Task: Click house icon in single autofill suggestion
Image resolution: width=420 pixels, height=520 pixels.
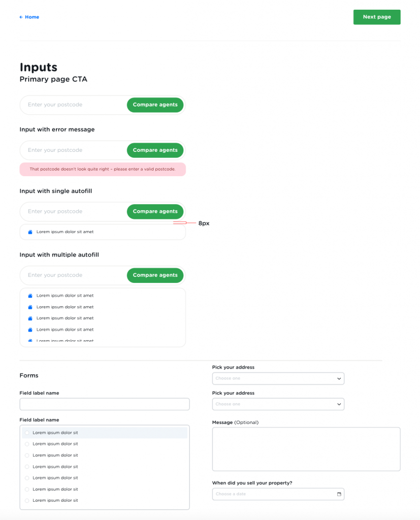Action: click(30, 232)
